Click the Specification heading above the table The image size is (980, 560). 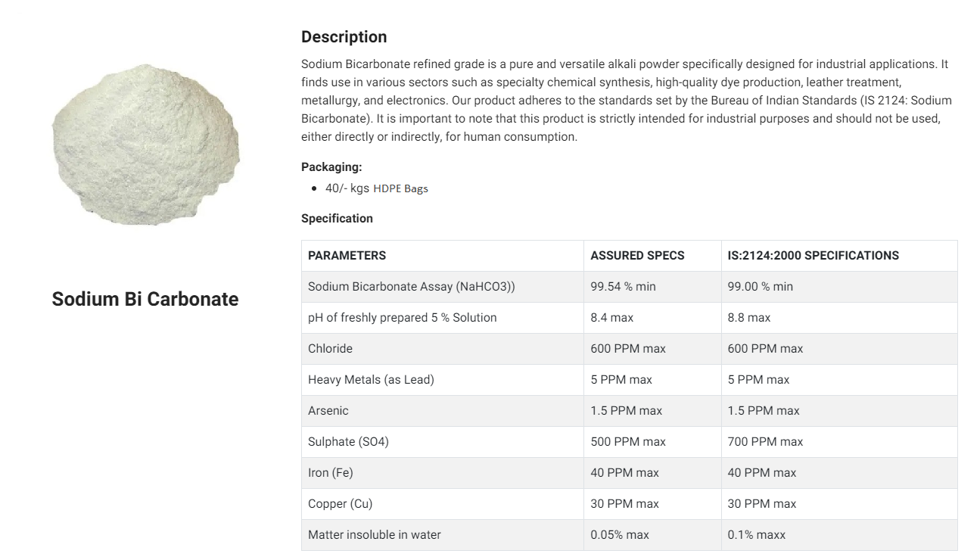(337, 219)
